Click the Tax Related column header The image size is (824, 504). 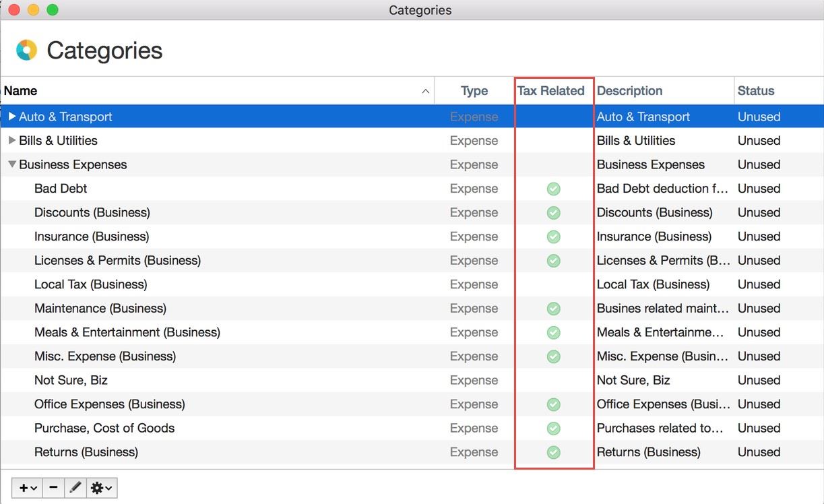click(x=550, y=91)
